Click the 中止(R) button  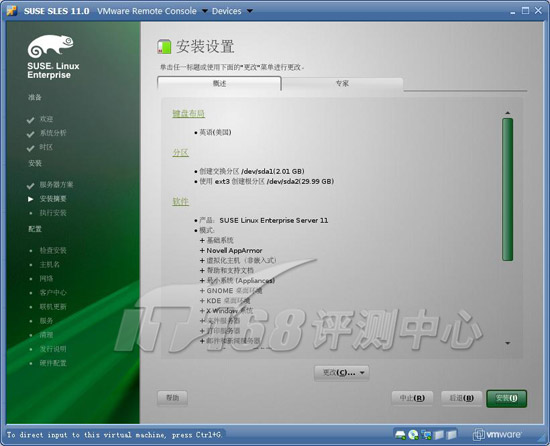point(412,398)
